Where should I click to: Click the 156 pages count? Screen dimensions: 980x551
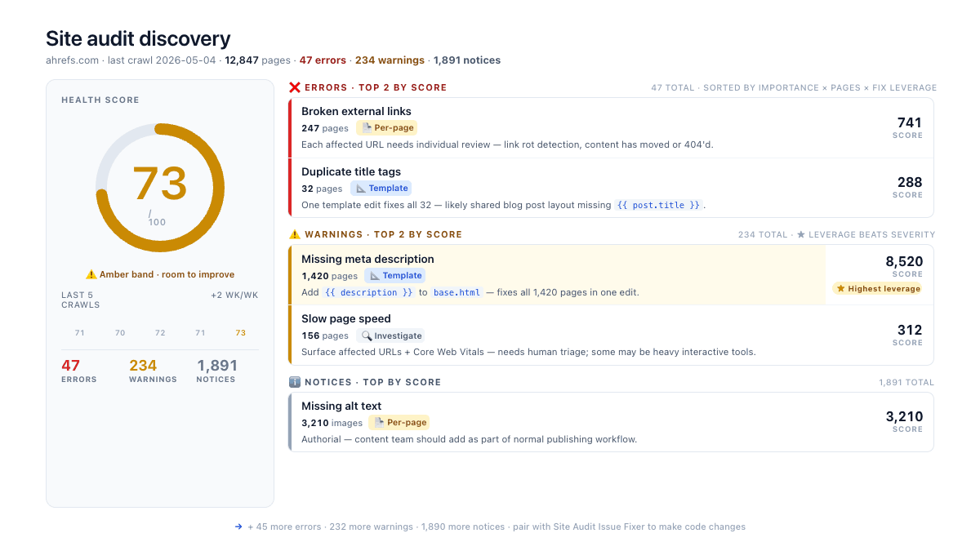(325, 335)
